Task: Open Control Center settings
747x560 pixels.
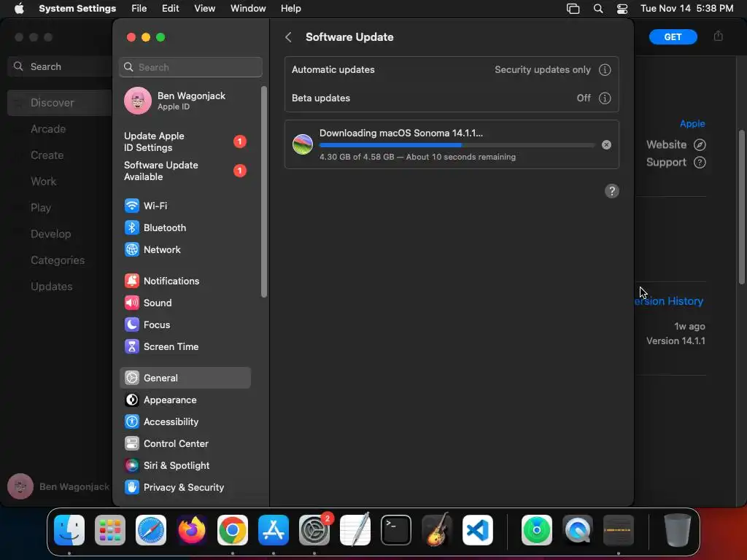Action: tap(185, 444)
